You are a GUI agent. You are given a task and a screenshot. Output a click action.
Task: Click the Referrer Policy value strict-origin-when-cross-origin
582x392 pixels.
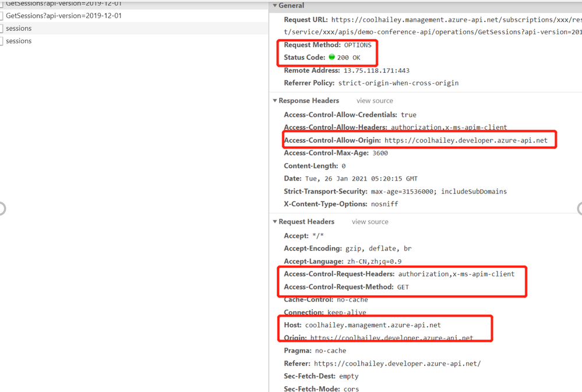click(398, 83)
